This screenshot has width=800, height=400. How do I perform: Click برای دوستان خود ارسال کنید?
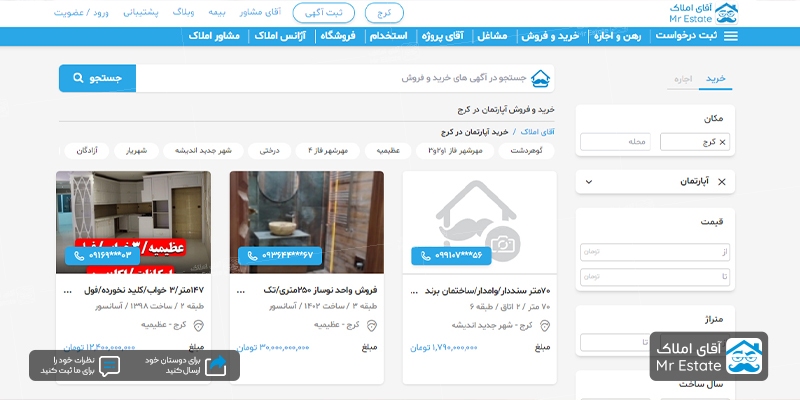(x=173, y=366)
